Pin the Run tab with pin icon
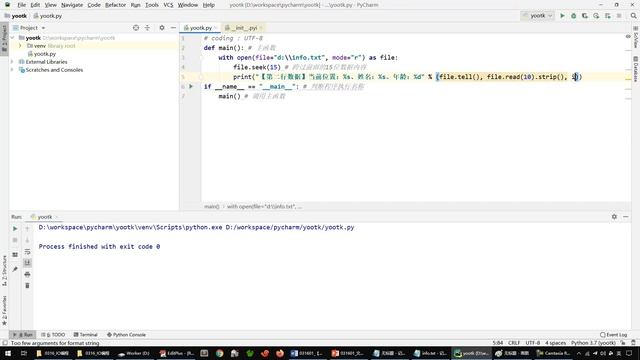 point(15,269)
